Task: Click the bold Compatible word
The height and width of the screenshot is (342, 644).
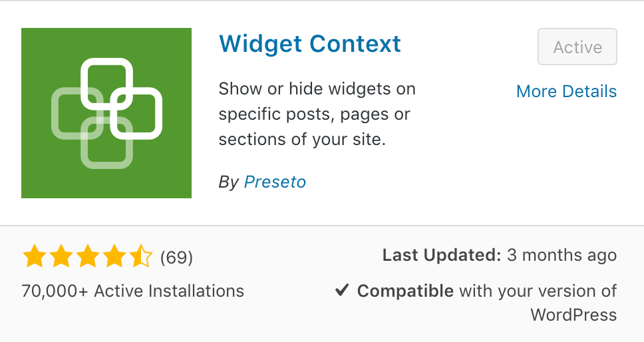Action: [405, 291]
